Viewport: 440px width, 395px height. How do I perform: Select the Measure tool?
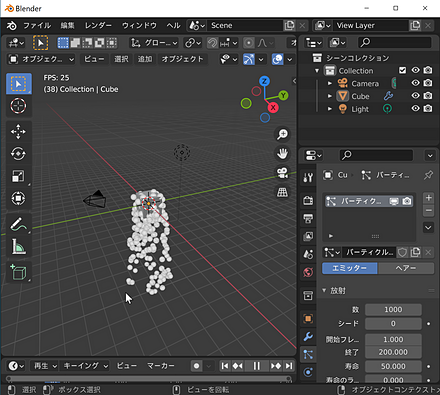(19, 246)
